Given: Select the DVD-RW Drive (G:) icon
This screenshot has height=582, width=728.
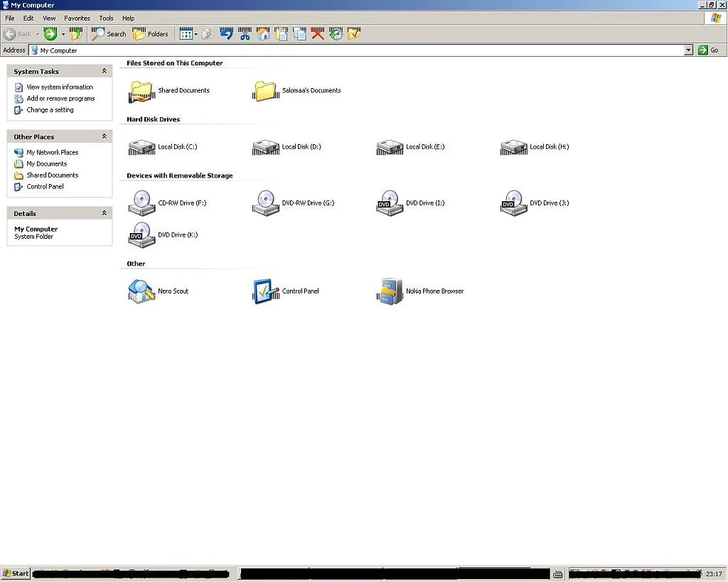Looking at the screenshot, I should [x=265, y=203].
